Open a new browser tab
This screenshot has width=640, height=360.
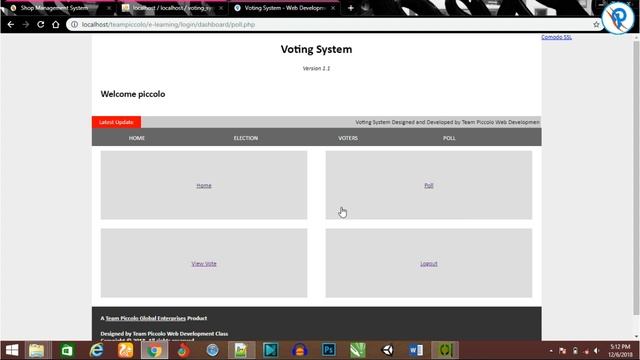pyautogui.click(x=351, y=8)
